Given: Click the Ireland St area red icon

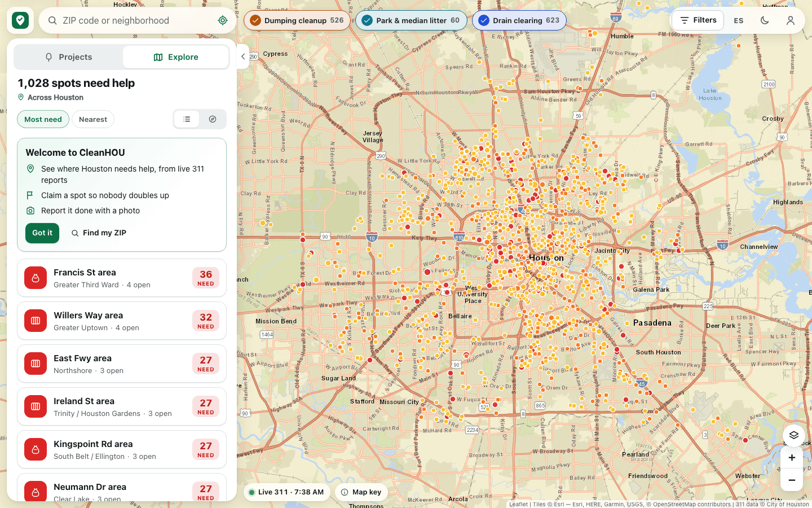Looking at the screenshot, I should 36,406.
